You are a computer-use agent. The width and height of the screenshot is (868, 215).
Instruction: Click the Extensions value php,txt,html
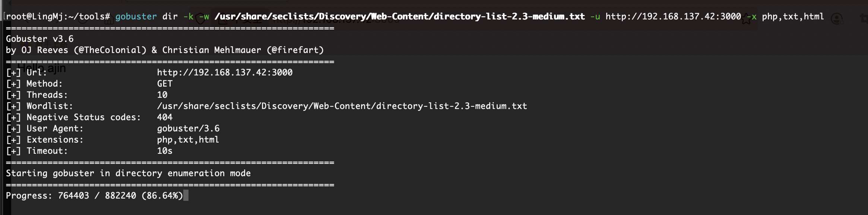[188, 140]
